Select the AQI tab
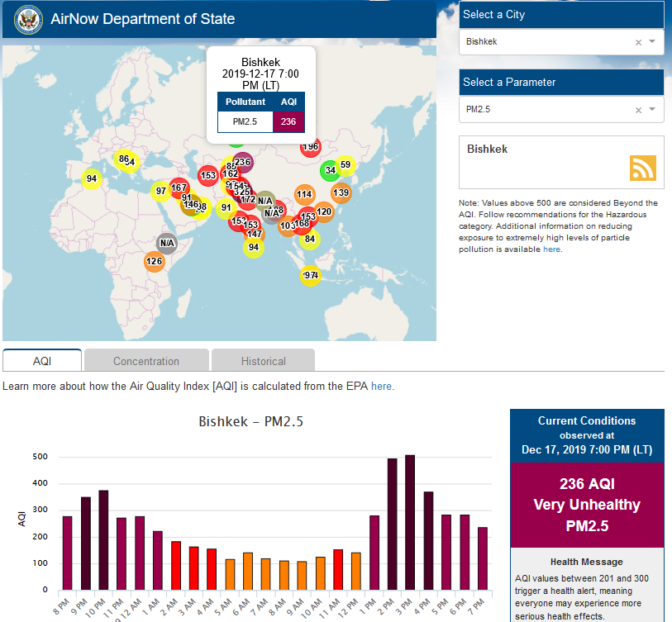Image resolution: width=672 pixels, height=622 pixels. (x=42, y=361)
